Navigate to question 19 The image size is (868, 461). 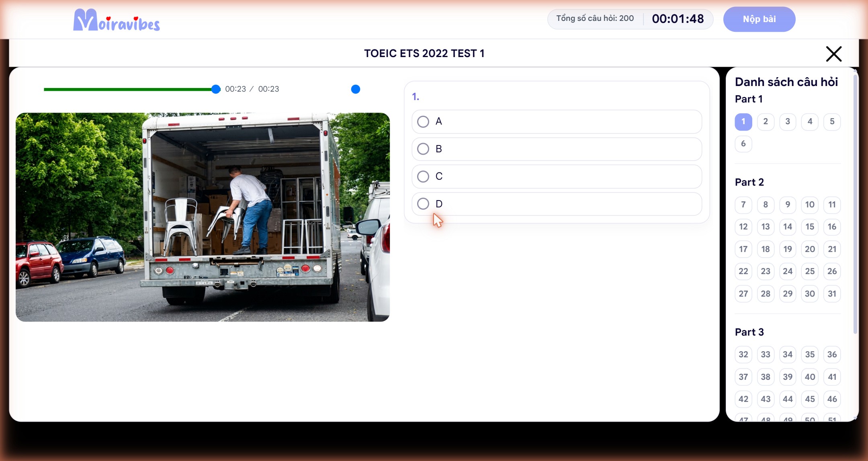click(x=788, y=249)
